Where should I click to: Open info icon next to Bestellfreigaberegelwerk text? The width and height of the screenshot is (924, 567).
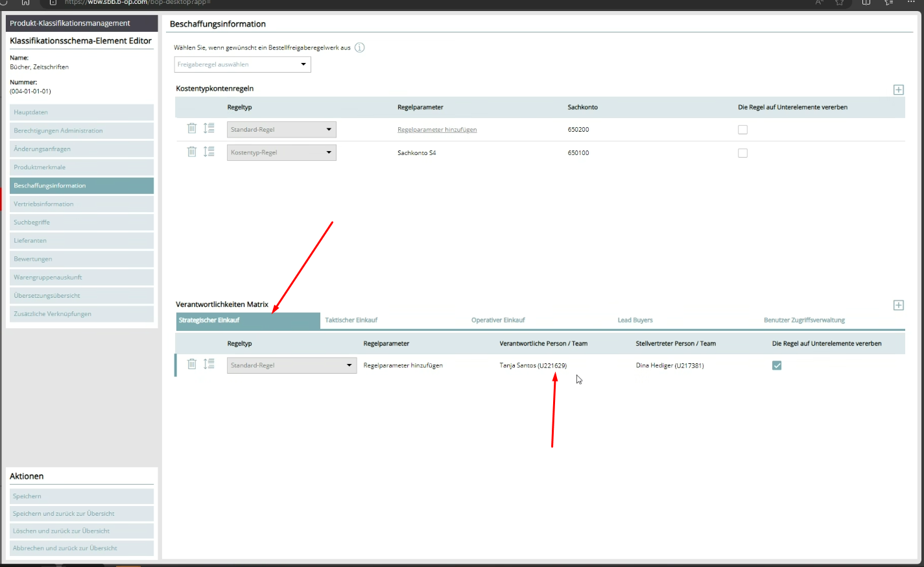click(359, 47)
